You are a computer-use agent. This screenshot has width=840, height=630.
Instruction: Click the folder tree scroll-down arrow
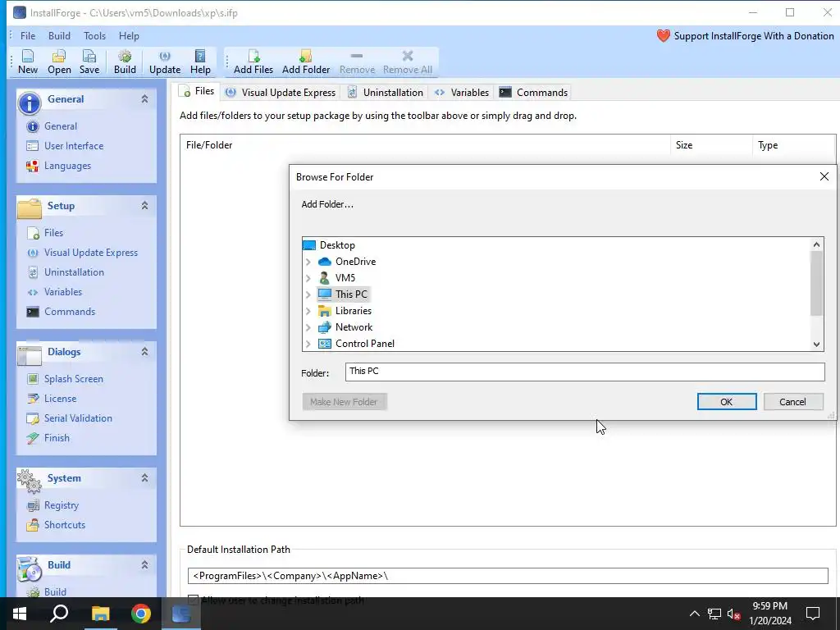coord(816,345)
